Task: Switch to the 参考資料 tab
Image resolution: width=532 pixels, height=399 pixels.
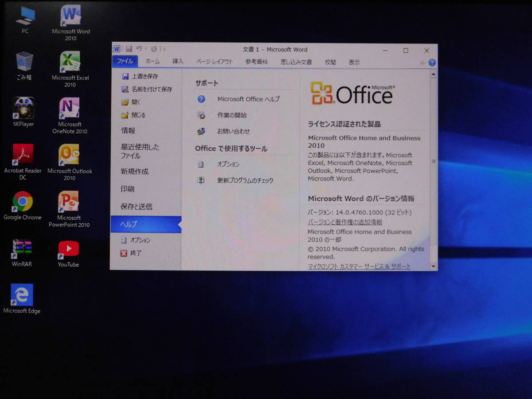Action: pyautogui.click(x=257, y=62)
